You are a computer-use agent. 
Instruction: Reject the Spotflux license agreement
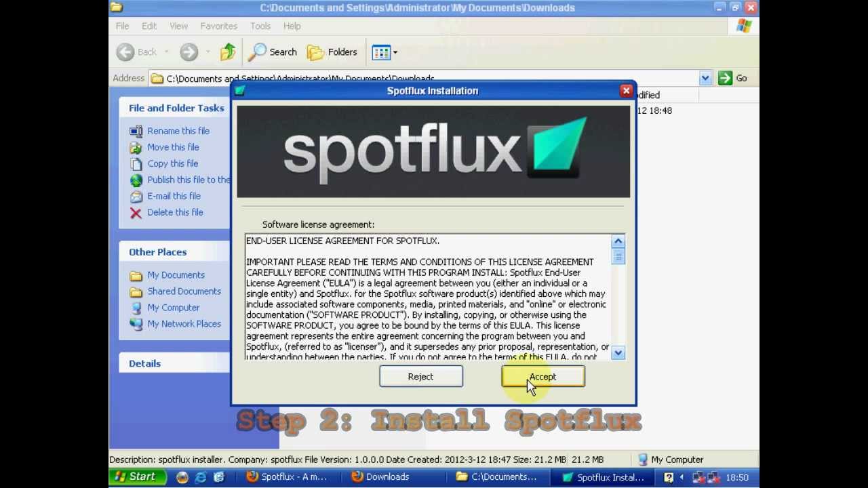click(421, 377)
